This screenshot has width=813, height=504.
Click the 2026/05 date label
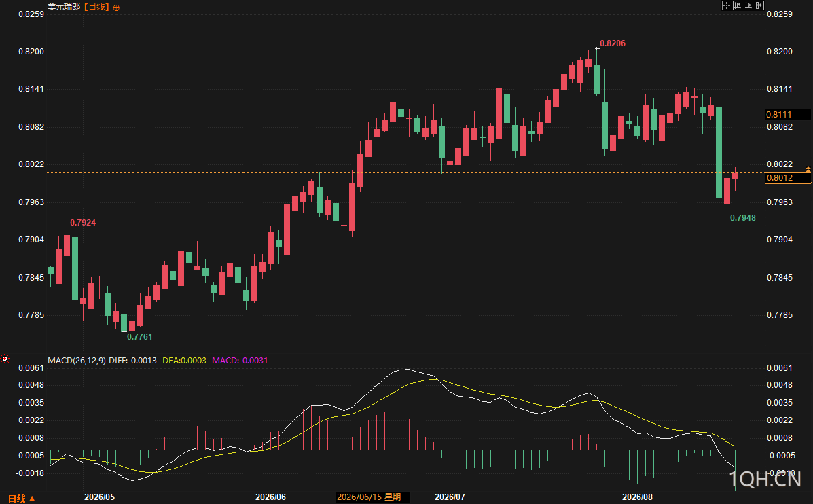(100, 497)
